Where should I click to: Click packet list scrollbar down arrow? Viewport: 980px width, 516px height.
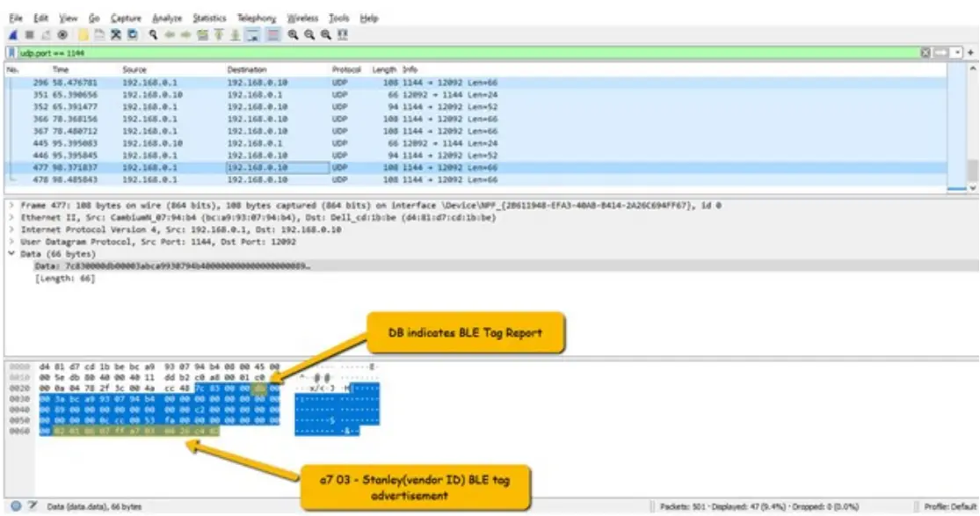[x=972, y=187]
